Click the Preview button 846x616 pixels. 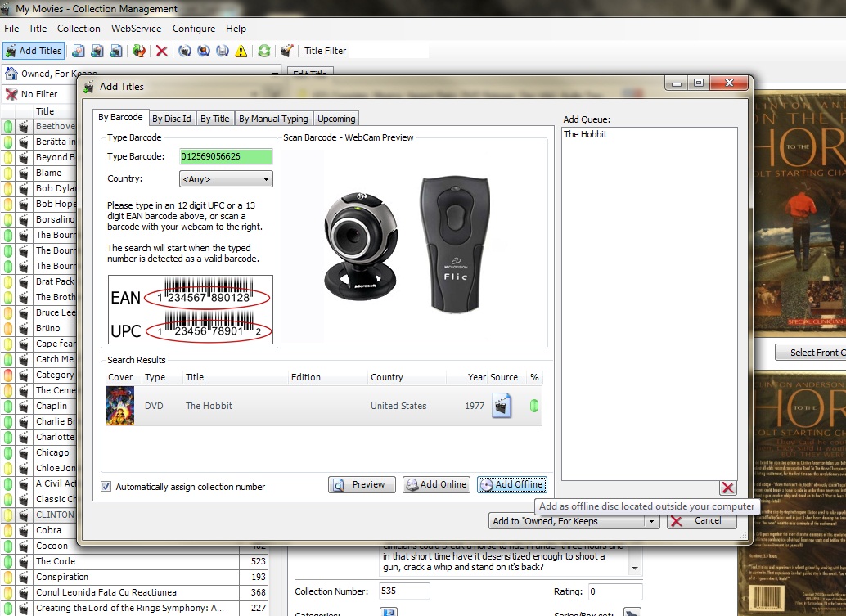pos(362,485)
